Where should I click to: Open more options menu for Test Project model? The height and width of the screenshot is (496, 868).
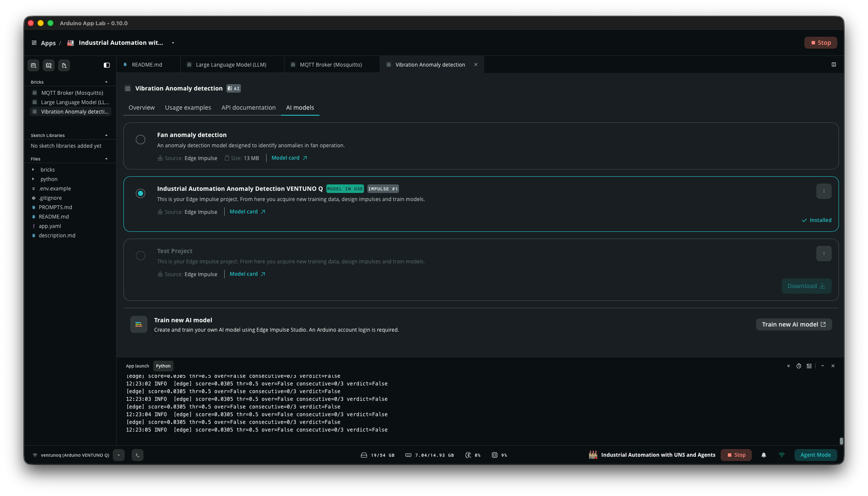click(x=824, y=254)
